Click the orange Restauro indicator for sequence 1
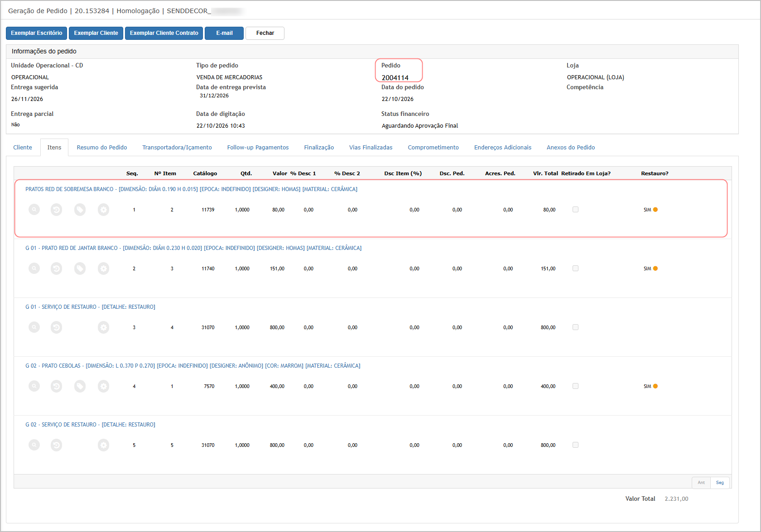Image resolution: width=761 pixels, height=532 pixels. (x=655, y=210)
